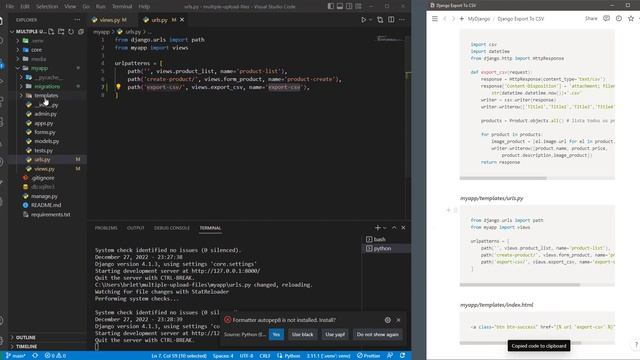This screenshot has height=360, width=640.
Task: Click the git branch indicator in status bar
Action: (x=16, y=356)
